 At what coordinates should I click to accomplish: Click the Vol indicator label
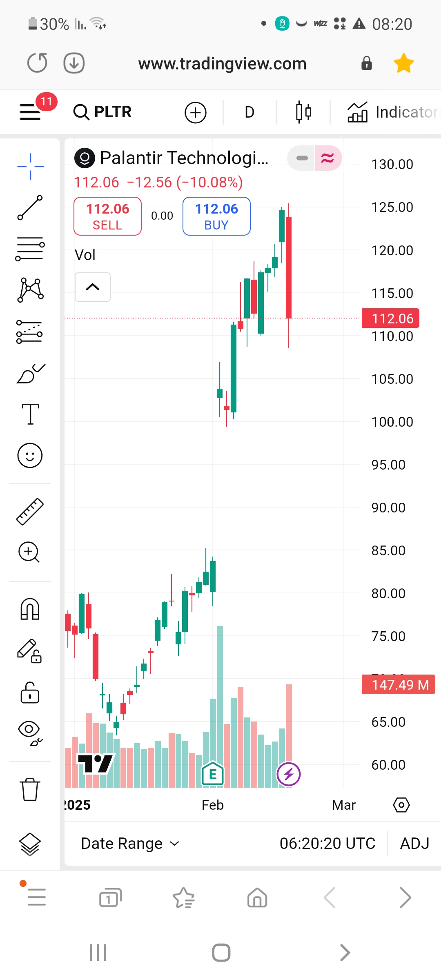[x=85, y=255]
